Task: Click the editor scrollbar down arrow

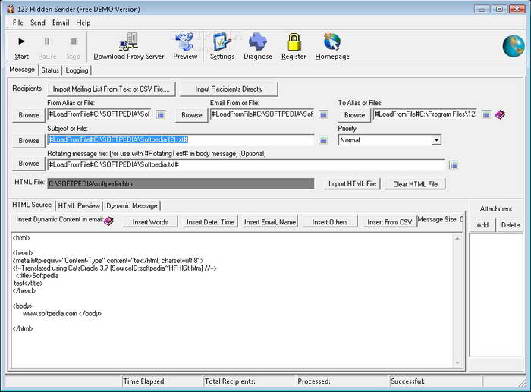Action: coord(457,363)
